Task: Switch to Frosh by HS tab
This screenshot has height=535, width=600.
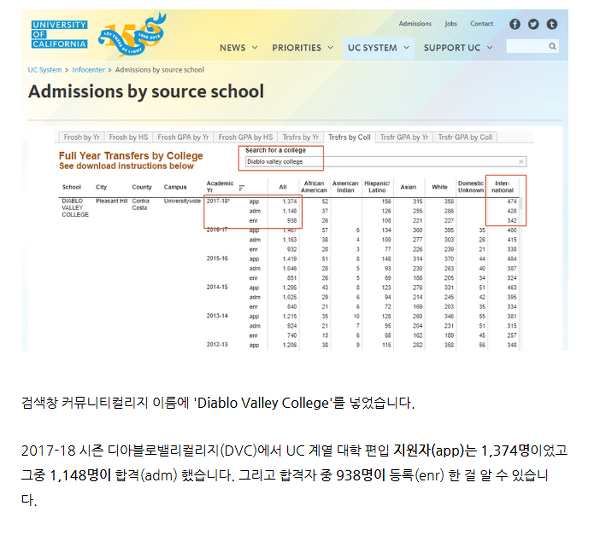Action: click(x=129, y=137)
